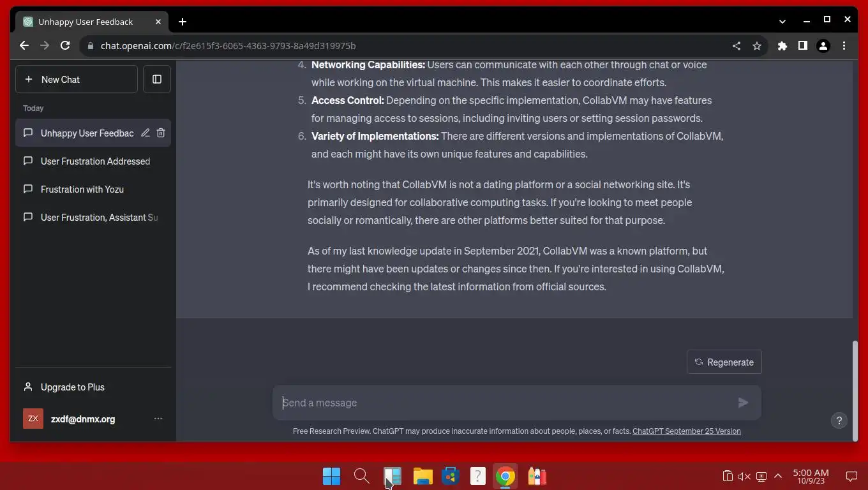Close the Unhappy User Feedback tab

[x=158, y=22]
